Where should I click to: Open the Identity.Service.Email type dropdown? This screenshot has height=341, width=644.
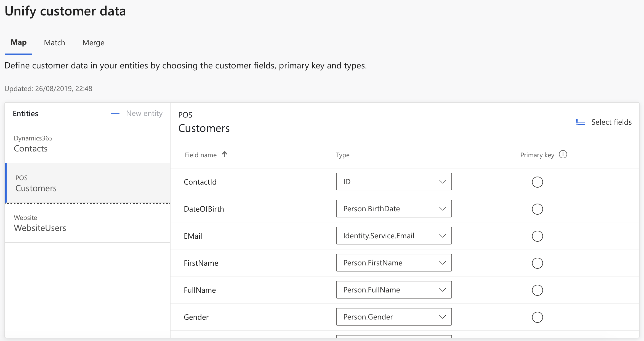point(394,236)
